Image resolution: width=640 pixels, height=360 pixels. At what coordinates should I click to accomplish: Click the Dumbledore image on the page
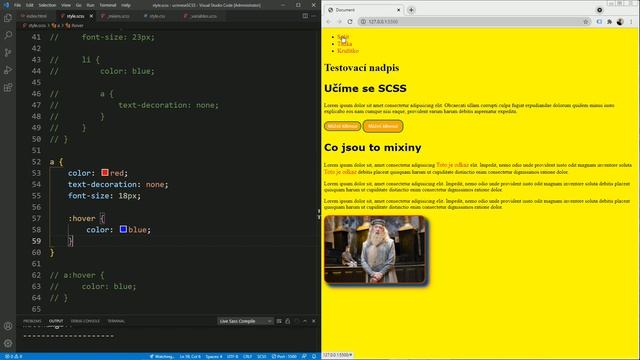375,249
